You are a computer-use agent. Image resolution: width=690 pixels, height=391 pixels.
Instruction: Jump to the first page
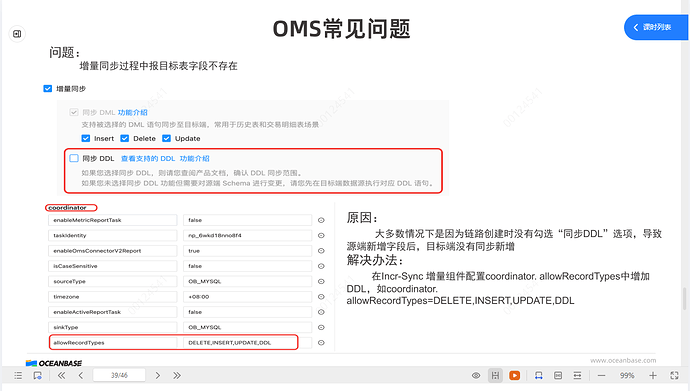[62, 375]
